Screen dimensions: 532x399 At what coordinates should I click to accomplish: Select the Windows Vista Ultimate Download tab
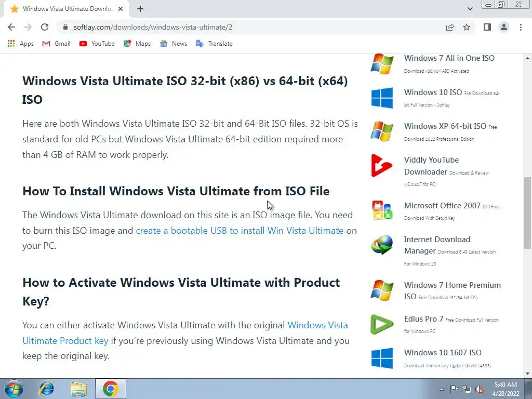(66, 9)
